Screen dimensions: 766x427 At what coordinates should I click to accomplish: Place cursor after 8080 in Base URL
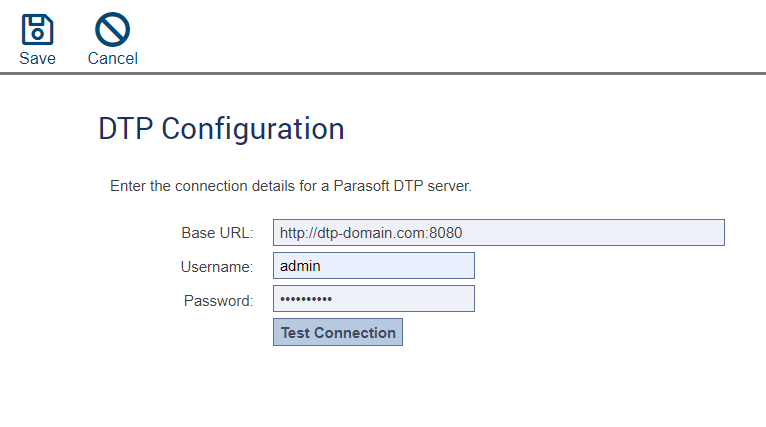[x=463, y=233]
